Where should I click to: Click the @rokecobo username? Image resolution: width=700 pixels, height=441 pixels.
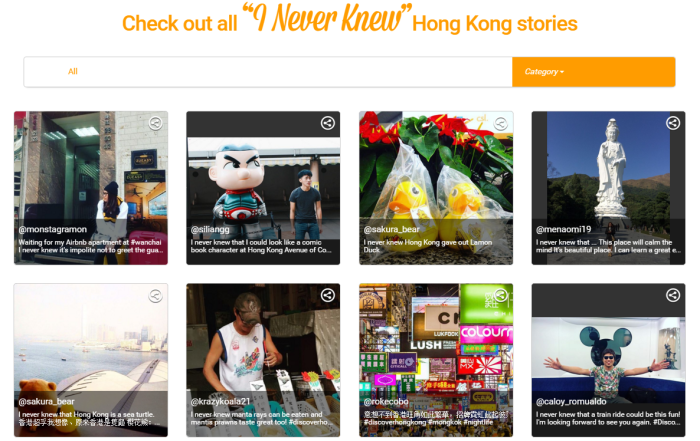[x=386, y=402]
